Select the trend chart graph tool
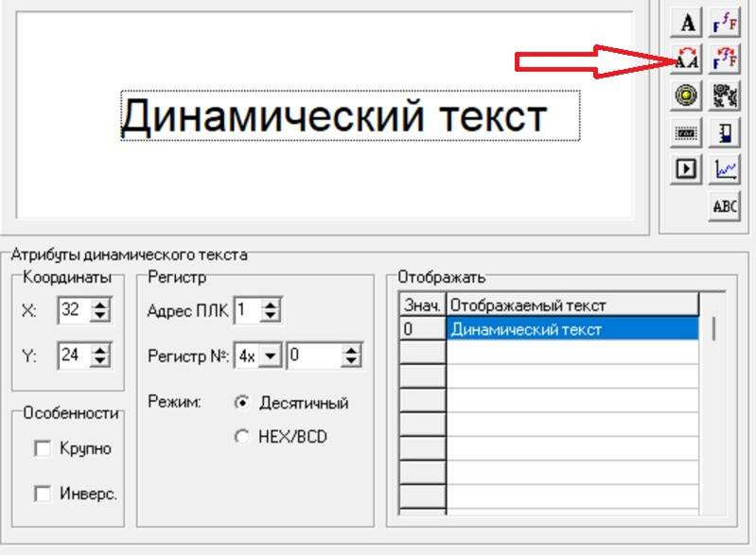The height and width of the screenshot is (555, 756). click(725, 169)
